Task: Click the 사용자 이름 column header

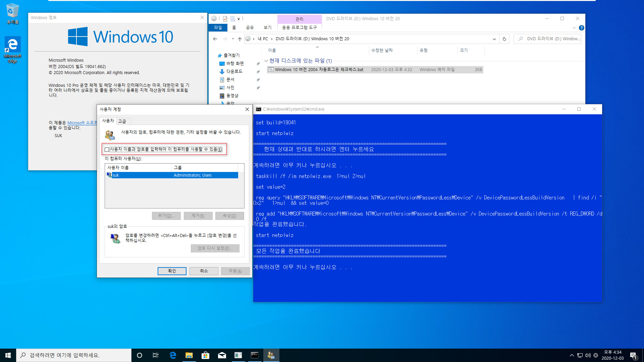Action: [x=139, y=168]
